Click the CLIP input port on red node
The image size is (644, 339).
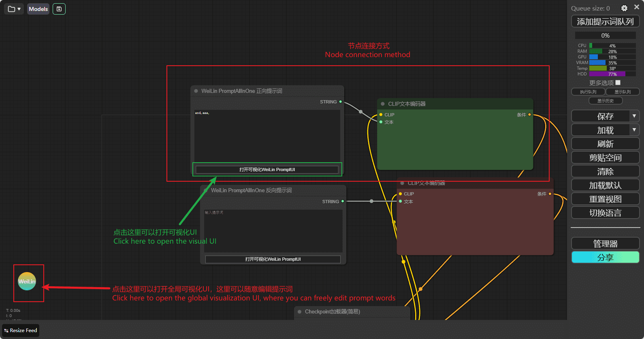[400, 194]
